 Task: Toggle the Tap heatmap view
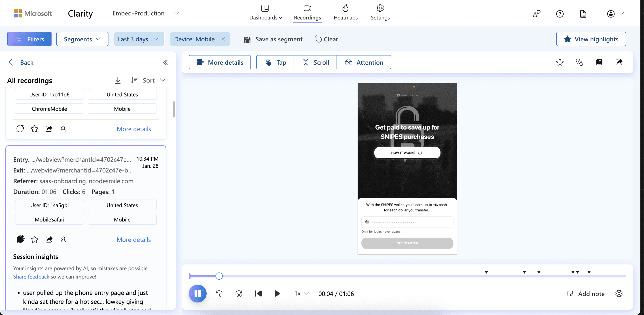coord(275,62)
